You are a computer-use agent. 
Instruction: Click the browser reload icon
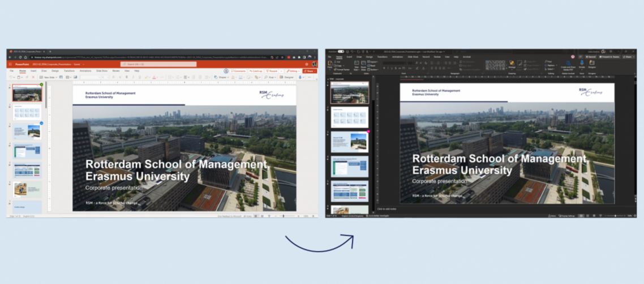pos(20,57)
